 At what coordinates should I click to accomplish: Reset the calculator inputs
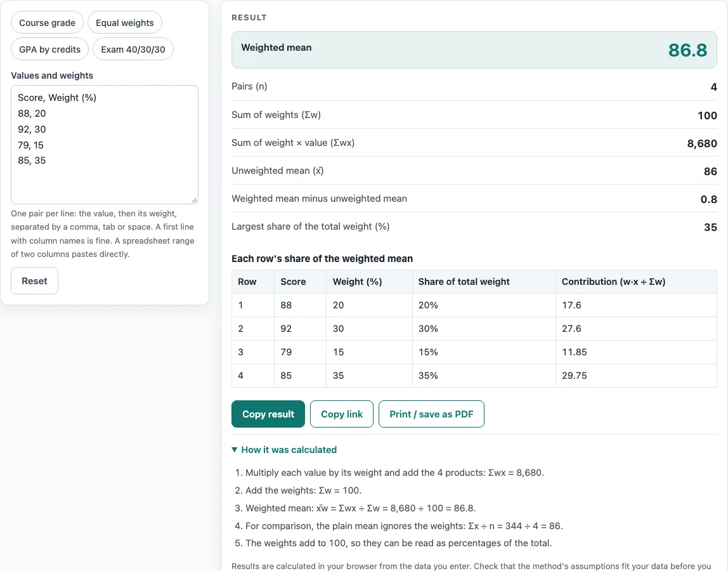click(34, 280)
